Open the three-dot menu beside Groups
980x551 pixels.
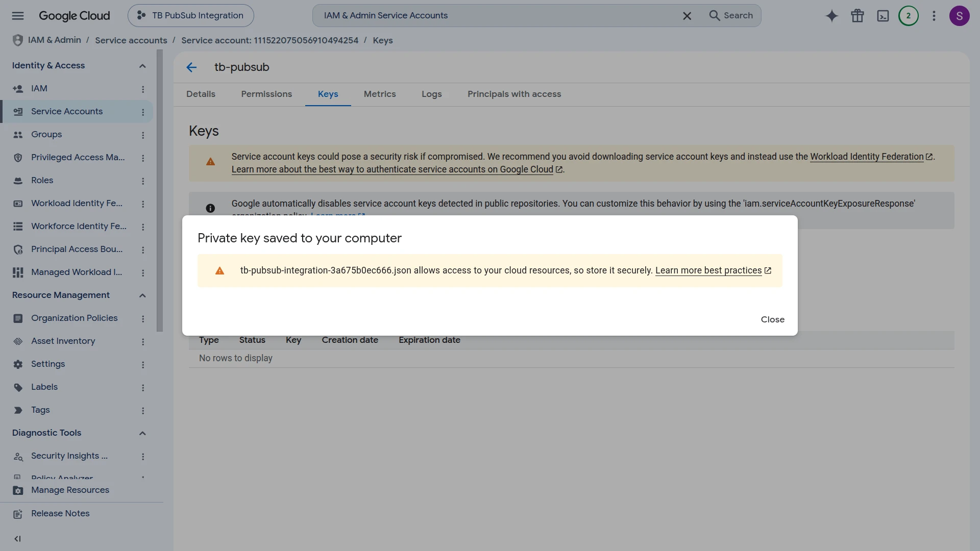tap(143, 135)
